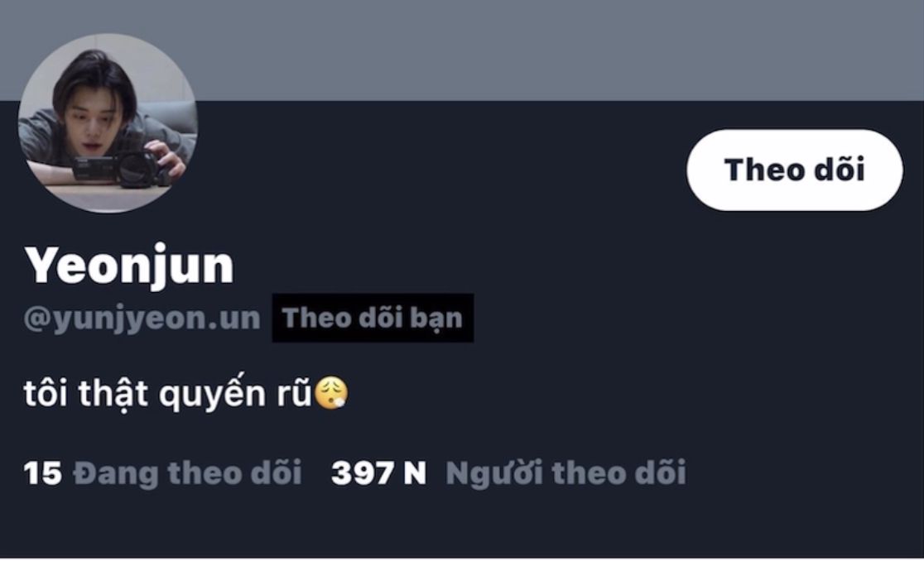This screenshot has width=924, height=561.
Task: Select the bio text tôi thật quyến rũ
Action: click(168, 393)
